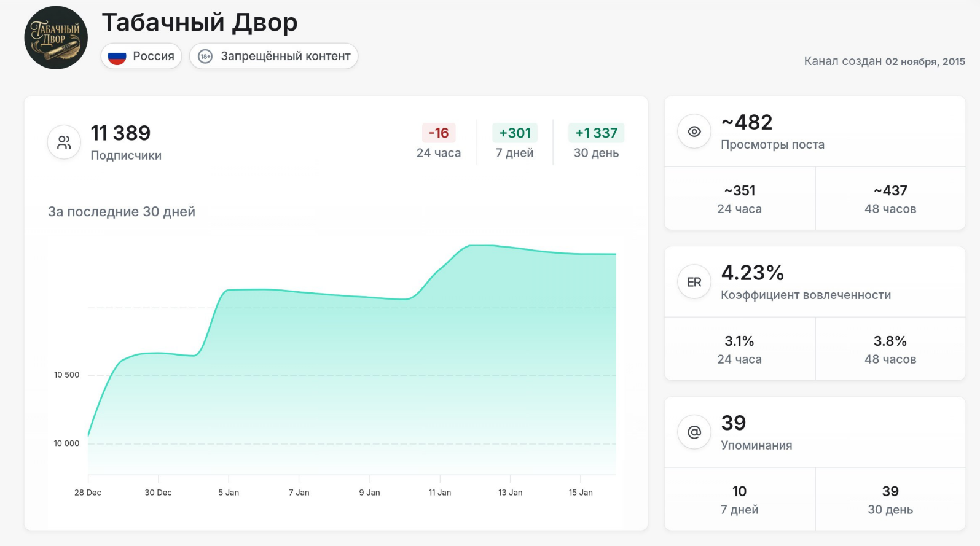Image resolution: width=980 pixels, height=546 pixels.
Task: Click the 10 mentions 7 дней cell
Action: (x=740, y=499)
